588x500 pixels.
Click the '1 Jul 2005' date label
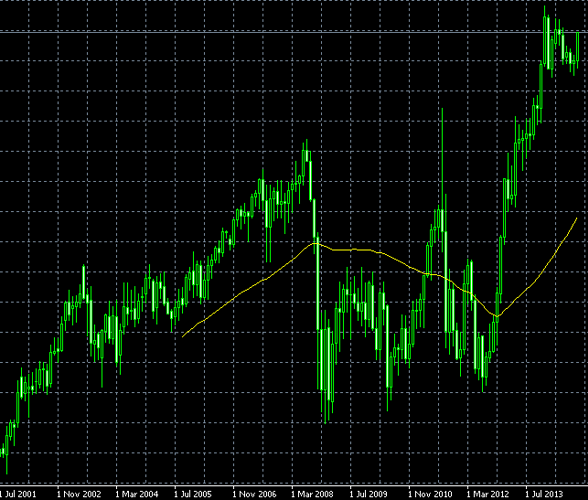[x=193, y=494]
